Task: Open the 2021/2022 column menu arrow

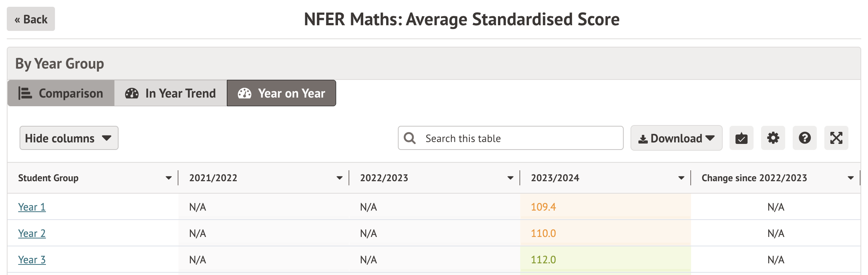Action: pyautogui.click(x=339, y=178)
